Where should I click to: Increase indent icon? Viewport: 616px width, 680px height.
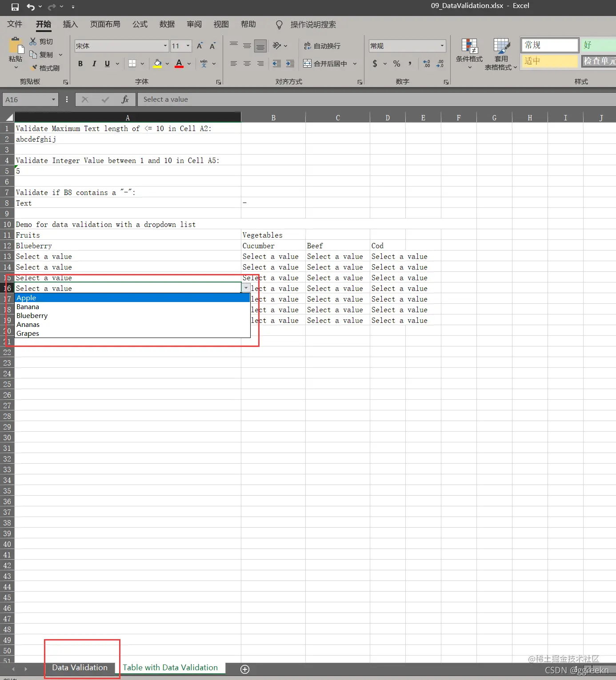pyautogui.click(x=290, y=64)
